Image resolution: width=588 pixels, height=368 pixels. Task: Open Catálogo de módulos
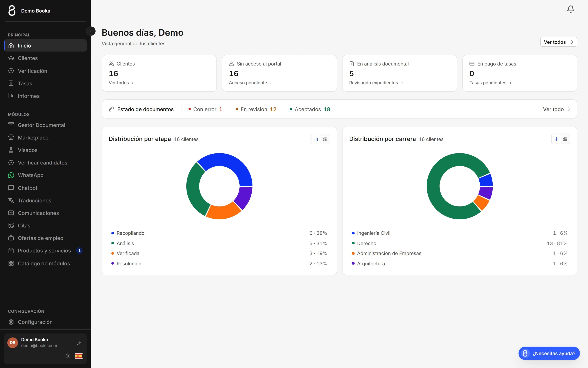(45, 263)
